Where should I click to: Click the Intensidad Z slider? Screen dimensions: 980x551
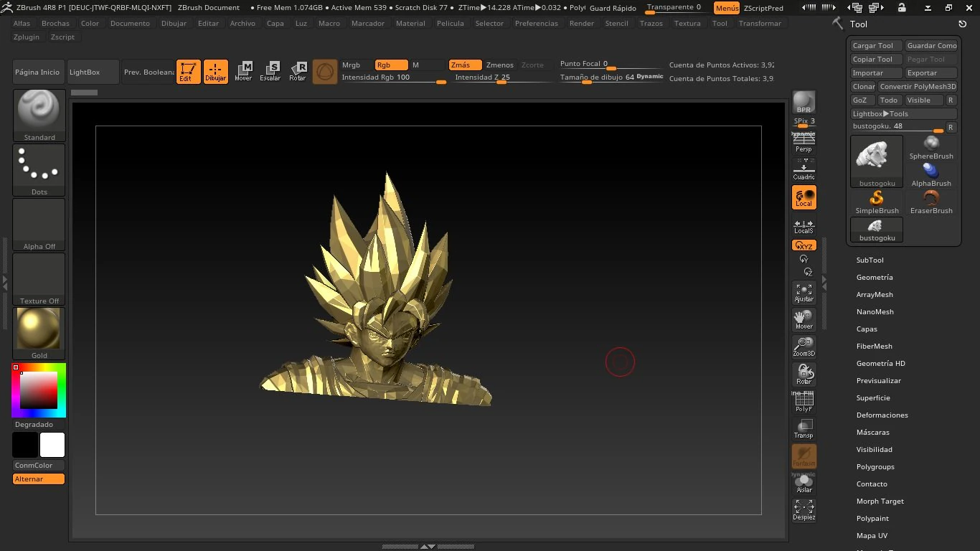pos(502,77)
